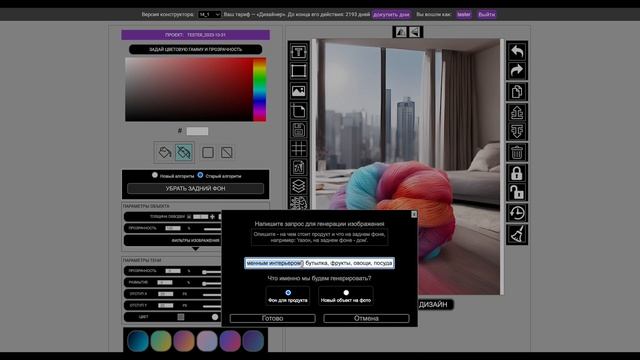Click the rainbow hue strip
Image resolution: width=640 pixels, height=360 pixels.
260,89
